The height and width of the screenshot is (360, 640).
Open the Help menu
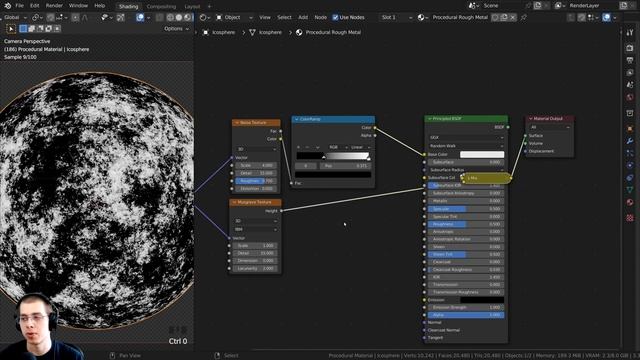click(100, 6)
